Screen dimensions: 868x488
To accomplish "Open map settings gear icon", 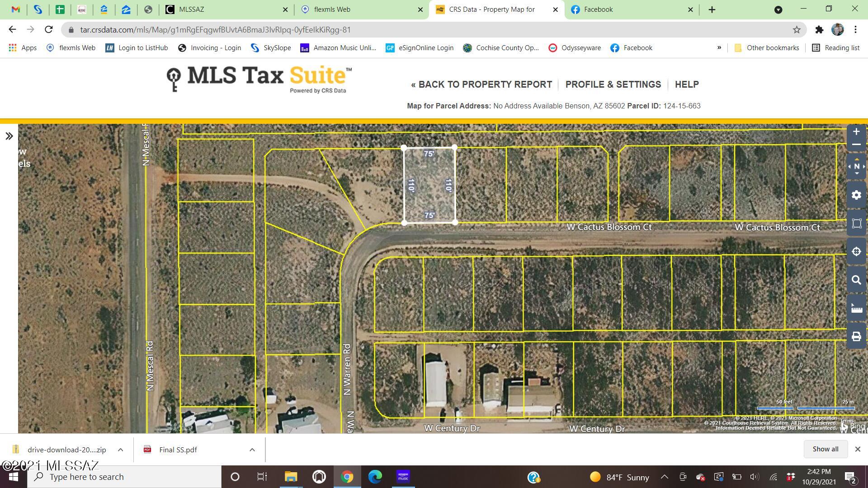I will [856, 195].
